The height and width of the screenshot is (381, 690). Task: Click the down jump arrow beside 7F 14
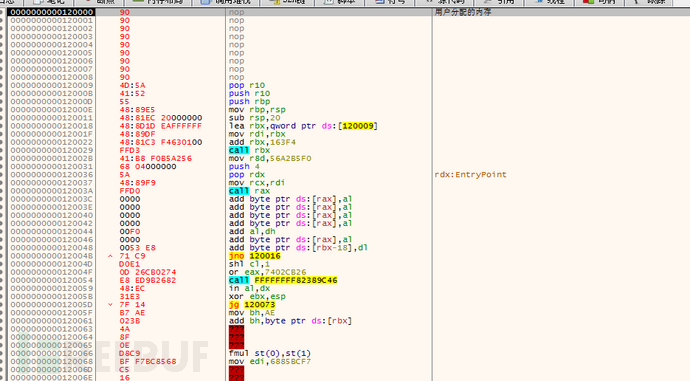point(110,305)
